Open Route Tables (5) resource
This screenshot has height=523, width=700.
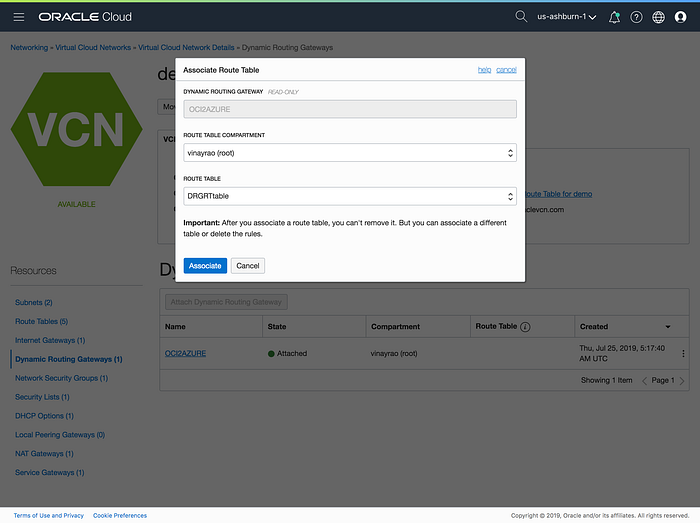point(42,321)
